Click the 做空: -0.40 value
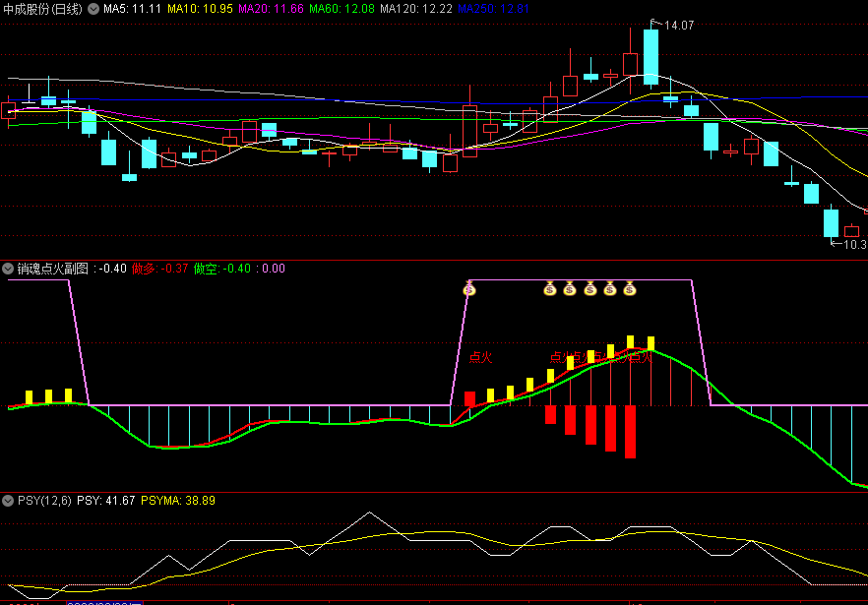Image resolution: width=868 pixels, height=605 pixels. point(222,269)
